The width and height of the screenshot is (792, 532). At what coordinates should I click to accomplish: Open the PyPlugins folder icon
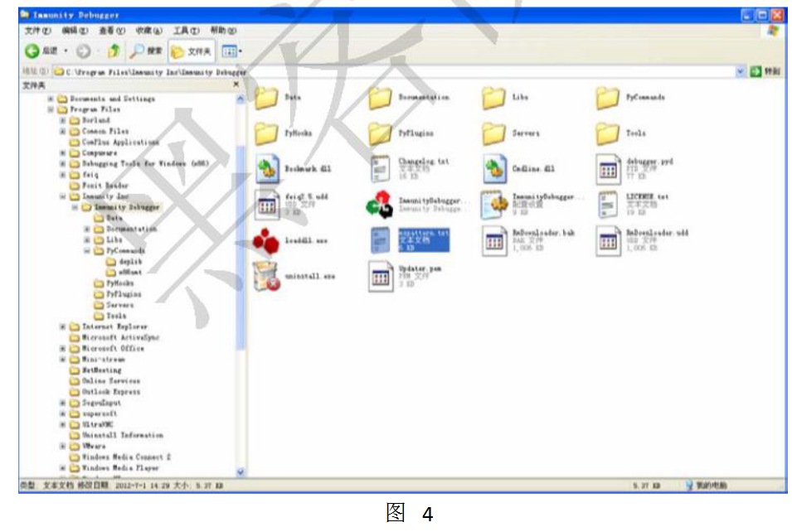[x=380, y=133]
